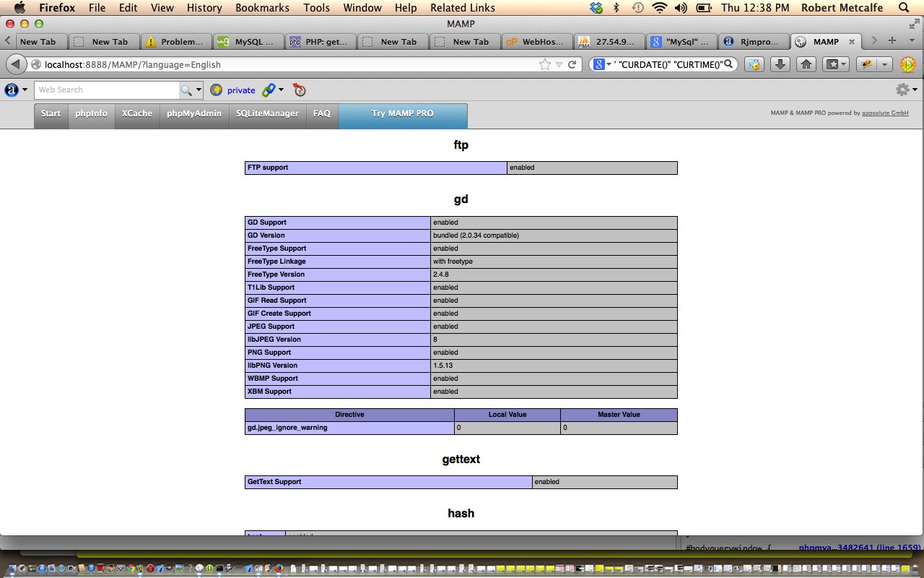Screen dimensions: 924x578
Task: Open the Bookmarks menu in menu bar
Action: tap(262, 8)
